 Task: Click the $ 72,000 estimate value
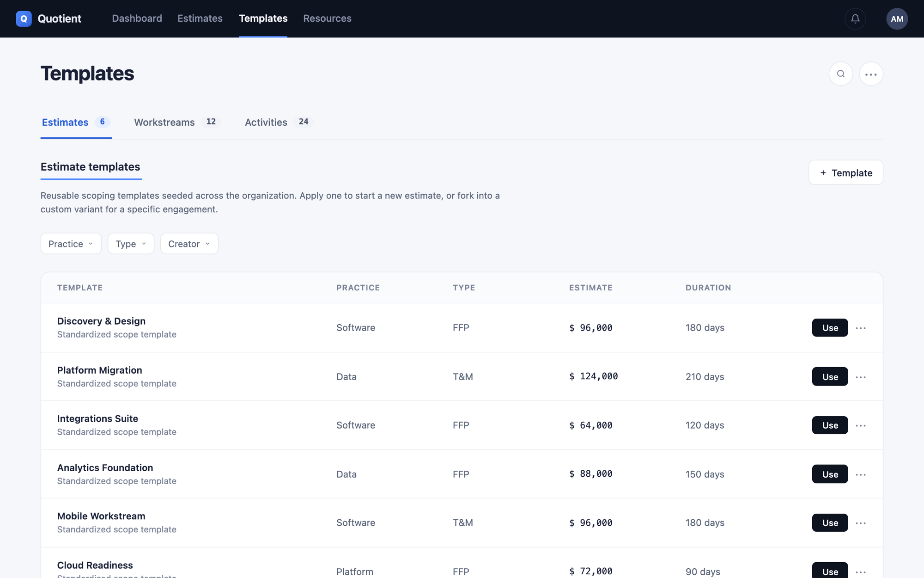591,572
